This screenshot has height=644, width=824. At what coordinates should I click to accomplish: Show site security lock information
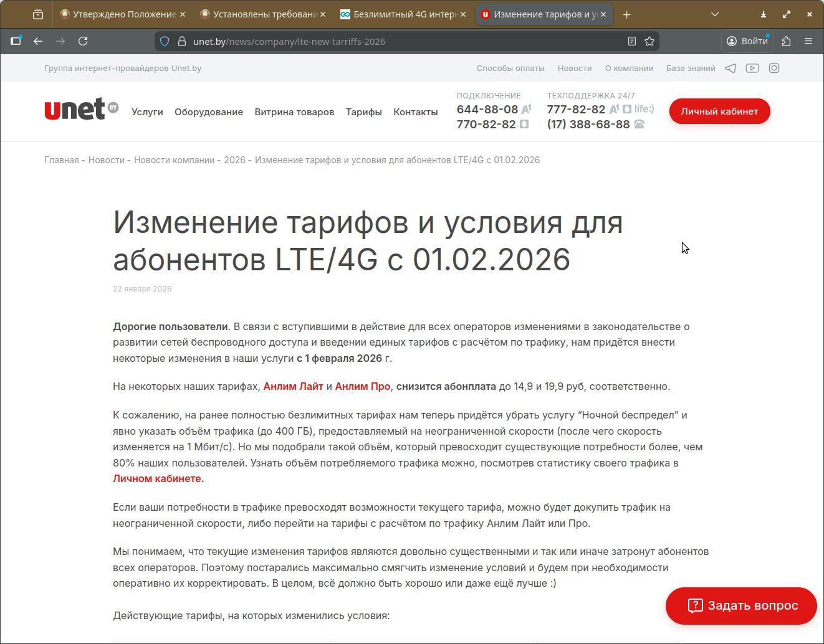pos(182,41)
